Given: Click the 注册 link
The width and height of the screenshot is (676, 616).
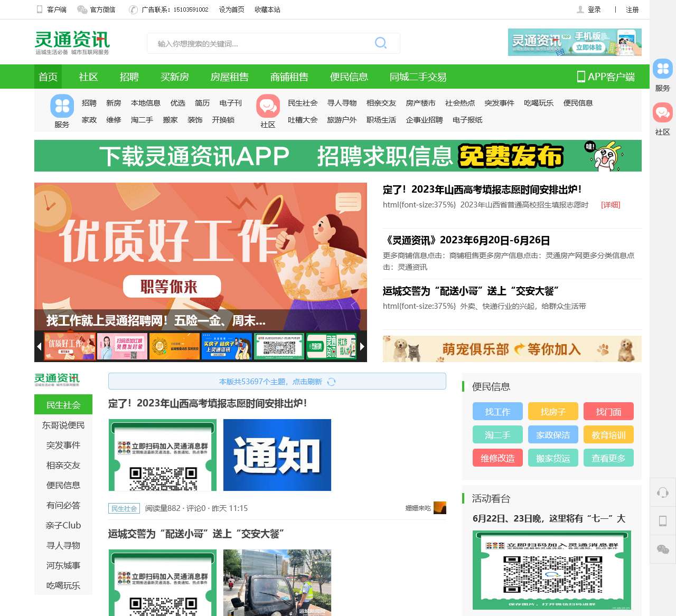Looking at the screenshot, I should point(632,10).
